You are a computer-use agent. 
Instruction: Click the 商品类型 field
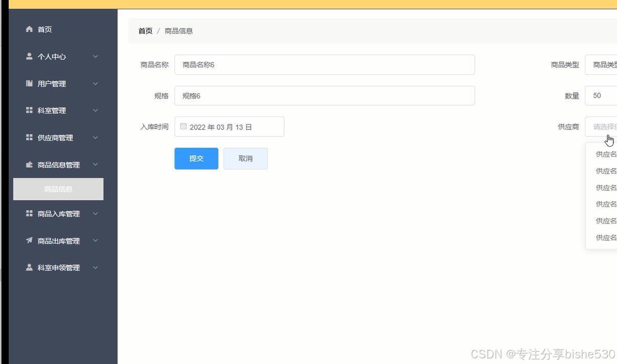(601, 65)
